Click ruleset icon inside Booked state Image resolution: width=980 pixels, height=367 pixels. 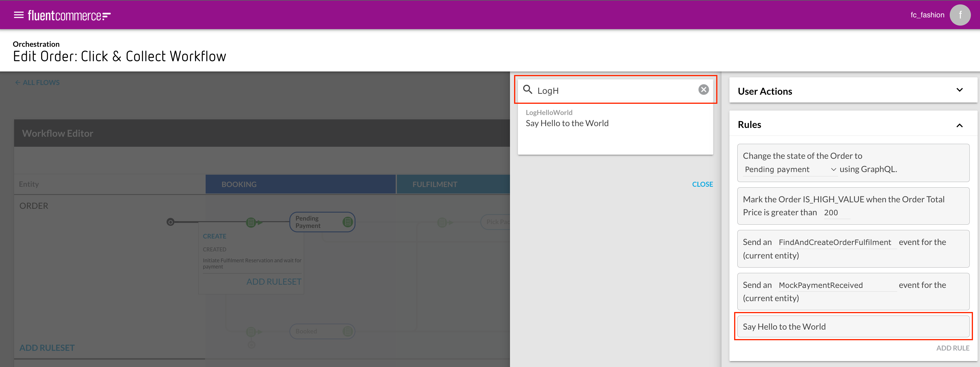(347, 331)
